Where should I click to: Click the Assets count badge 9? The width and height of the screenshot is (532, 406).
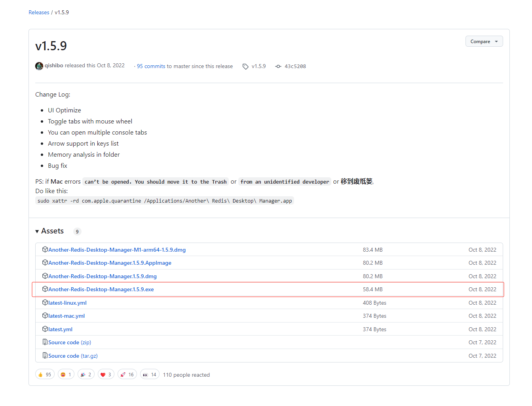(77, 231)
